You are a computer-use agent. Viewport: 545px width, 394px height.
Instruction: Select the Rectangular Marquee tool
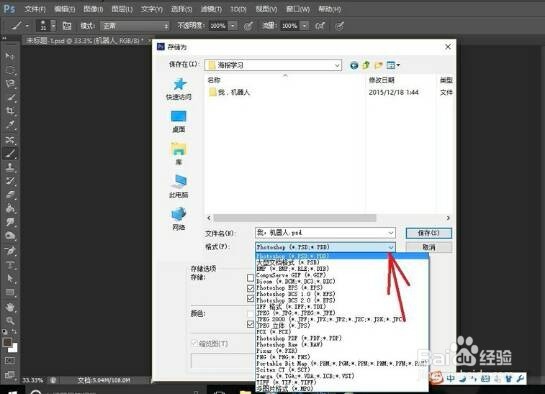click(10, 69)
